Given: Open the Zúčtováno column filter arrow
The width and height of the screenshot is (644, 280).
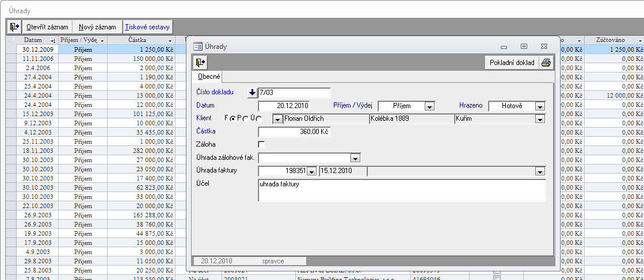Looking at the screenshot, I should [x=640, y=41].
